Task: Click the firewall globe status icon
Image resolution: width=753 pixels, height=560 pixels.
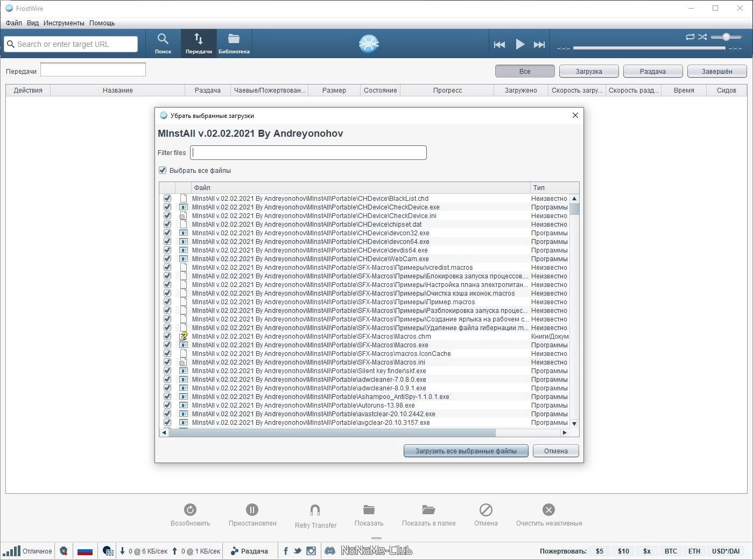Action: [x=108, y=551]
